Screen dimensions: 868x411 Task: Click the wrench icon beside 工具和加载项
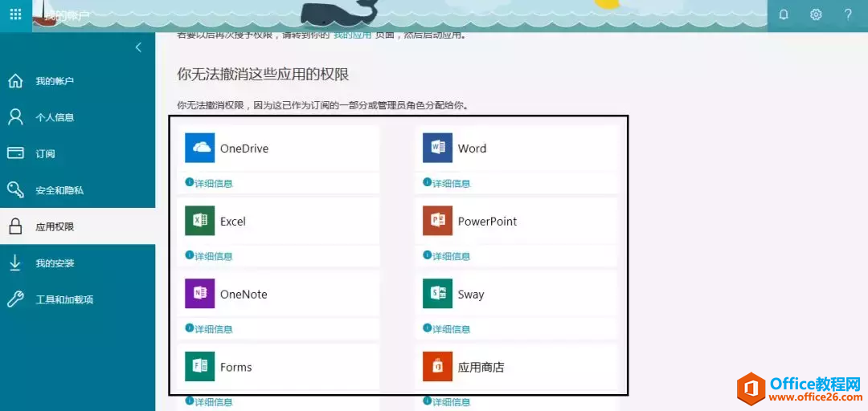[15, 299]
